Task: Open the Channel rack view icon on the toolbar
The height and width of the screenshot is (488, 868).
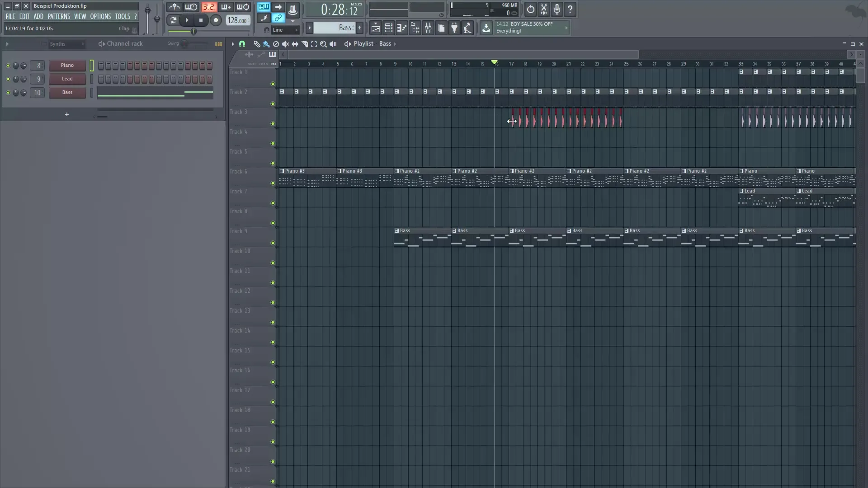Action: click(x=389, y=28)
